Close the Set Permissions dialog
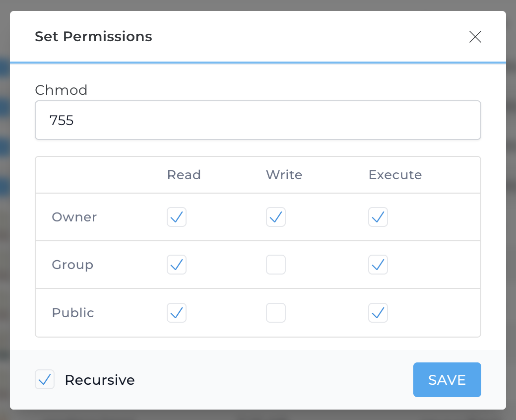 [475, 37]
